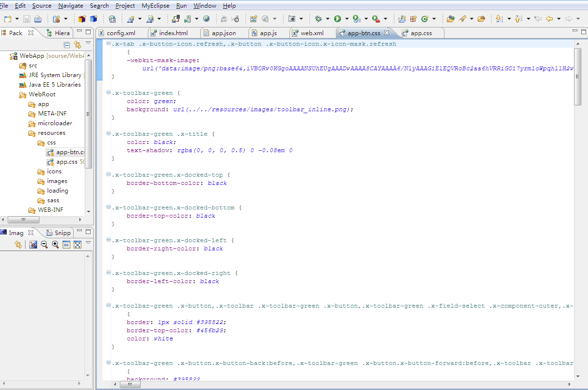Collapse the .x-docked-top rule fold marker
Viewport: 588px width, 390px height.
coord(108,175)
